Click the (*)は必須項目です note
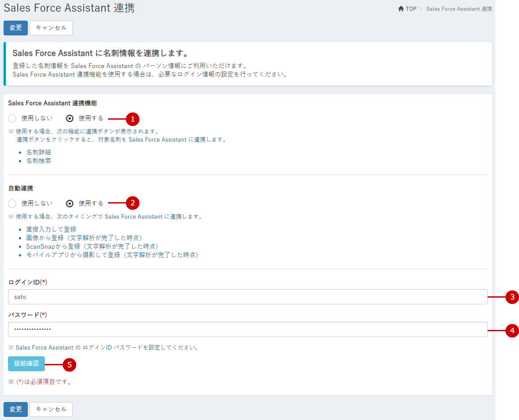The height and width of the screenshot is (420, 519). coord(40,381)
